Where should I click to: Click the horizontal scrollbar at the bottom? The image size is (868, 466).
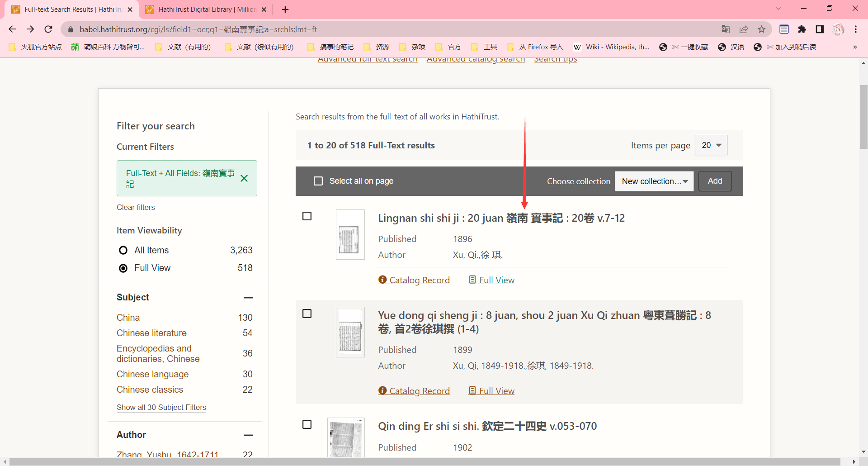click(425, 461)
